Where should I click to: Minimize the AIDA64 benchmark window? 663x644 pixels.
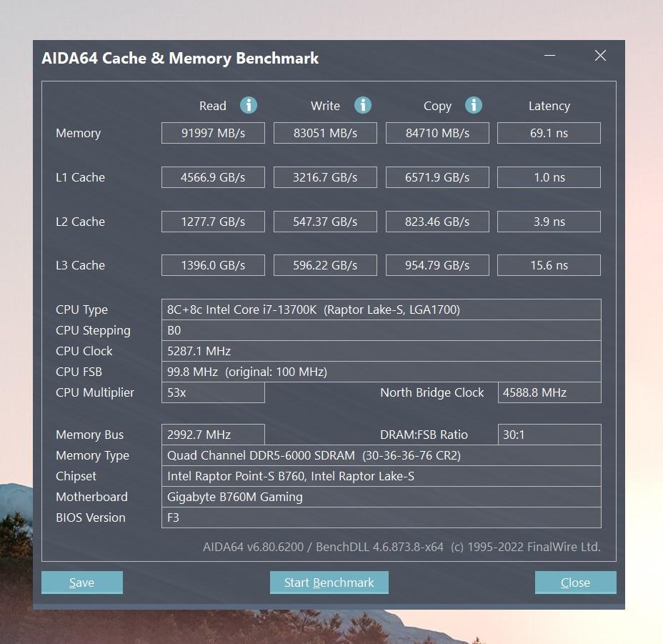pyautogui.click(x=549, y=56)
